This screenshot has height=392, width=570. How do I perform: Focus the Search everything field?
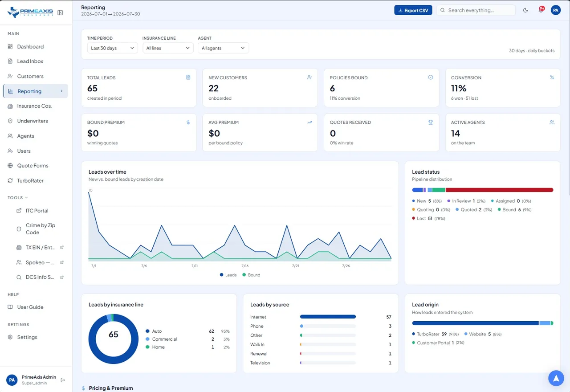coord(476,10)
